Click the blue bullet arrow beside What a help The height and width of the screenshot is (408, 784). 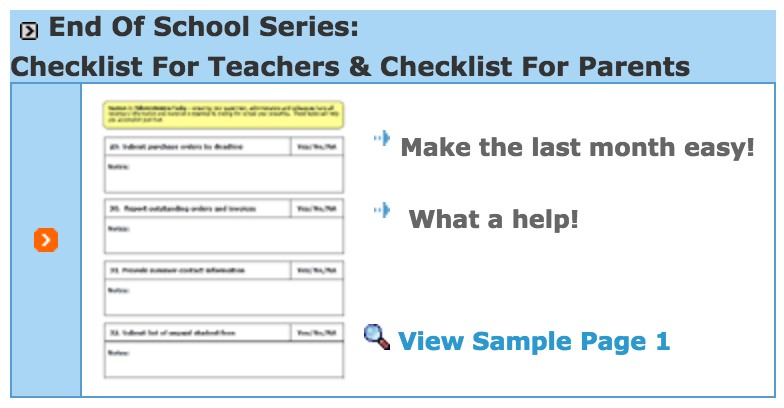[x=382, y=210]
